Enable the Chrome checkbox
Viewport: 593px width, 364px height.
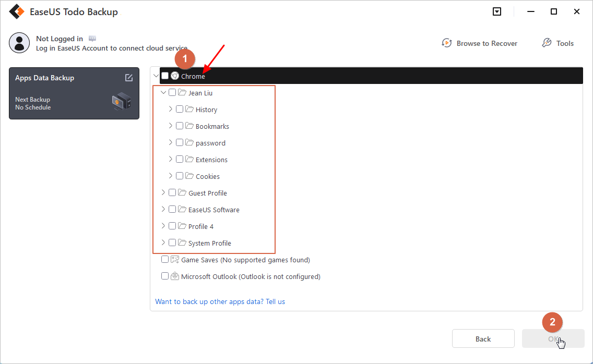click(x=165, y=76)
